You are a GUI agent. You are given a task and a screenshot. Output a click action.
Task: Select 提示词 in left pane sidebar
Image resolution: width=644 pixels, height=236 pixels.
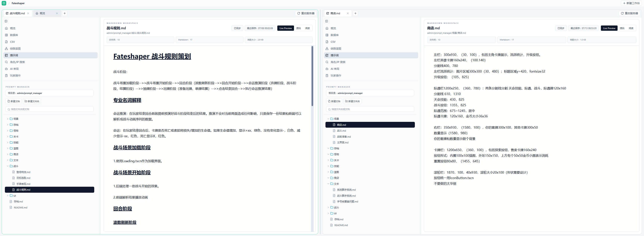pyautogui.click(x=51, y=55)
